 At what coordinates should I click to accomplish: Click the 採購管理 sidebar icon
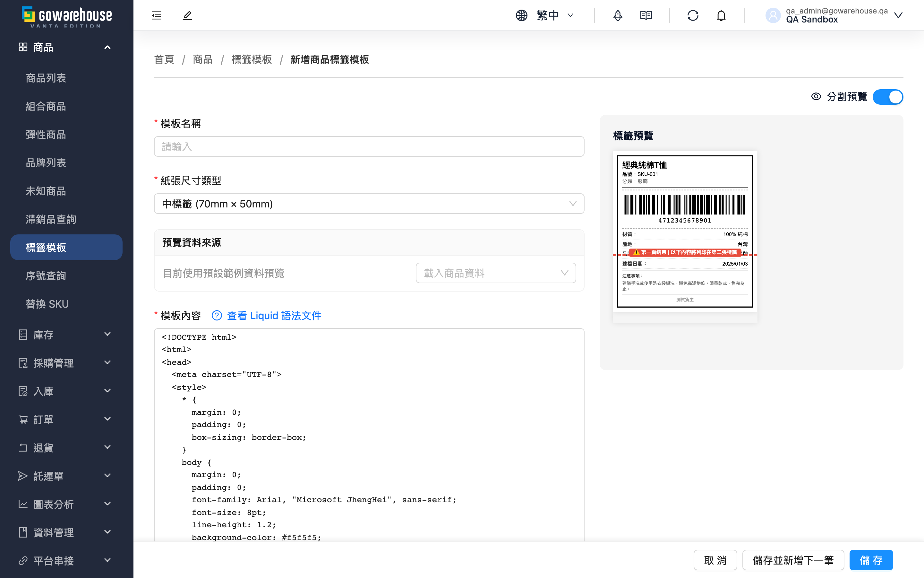[x=23, y=363]
